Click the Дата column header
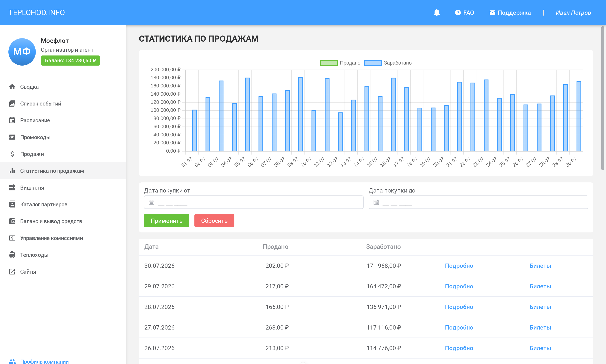 click(x=151, y=247)
